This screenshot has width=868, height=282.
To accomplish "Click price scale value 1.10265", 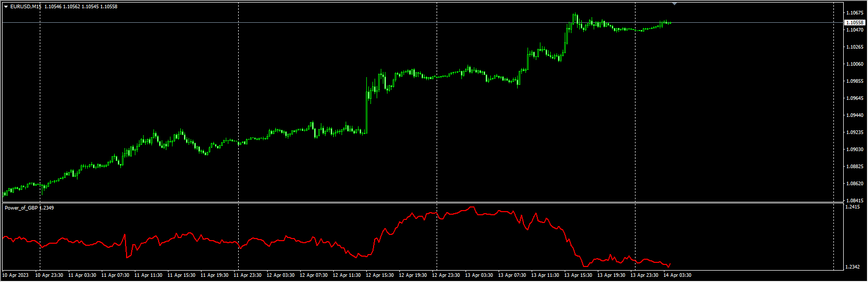I will (x=855, y=47).
